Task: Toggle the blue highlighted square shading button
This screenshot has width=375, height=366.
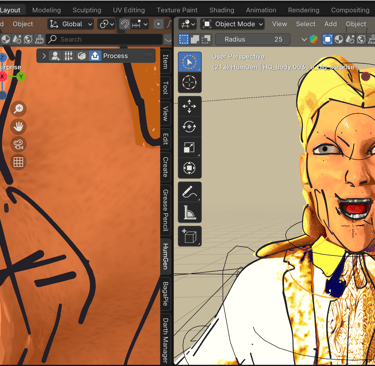Action: pos(327,40)
